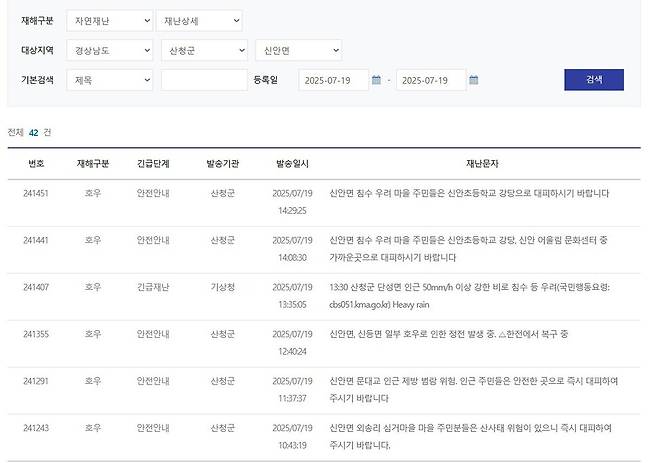
Task: Open calendar picker for start date
Action: tap(376, 80)
